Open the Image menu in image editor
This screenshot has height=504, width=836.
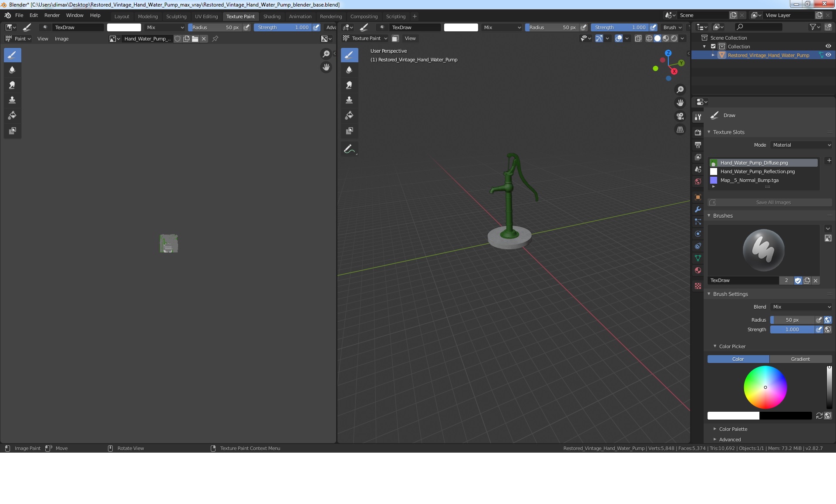[61, 39]
